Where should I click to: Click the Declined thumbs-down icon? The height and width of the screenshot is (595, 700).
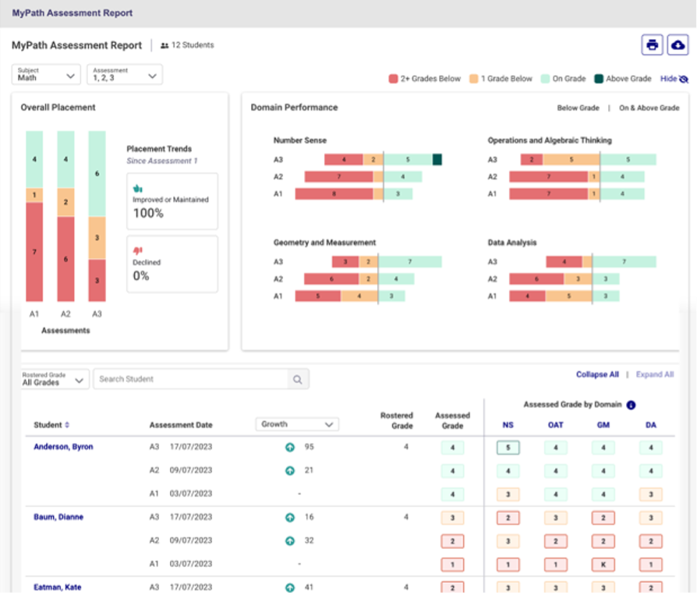click(x=139, y=252)
